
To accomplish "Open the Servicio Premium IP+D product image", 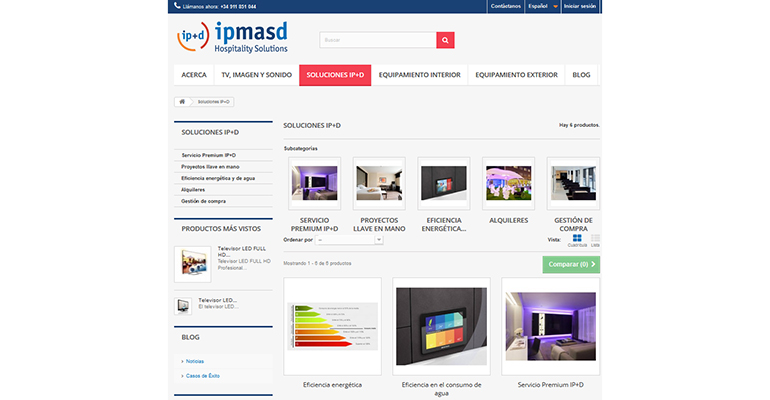I will coord(550,326).
